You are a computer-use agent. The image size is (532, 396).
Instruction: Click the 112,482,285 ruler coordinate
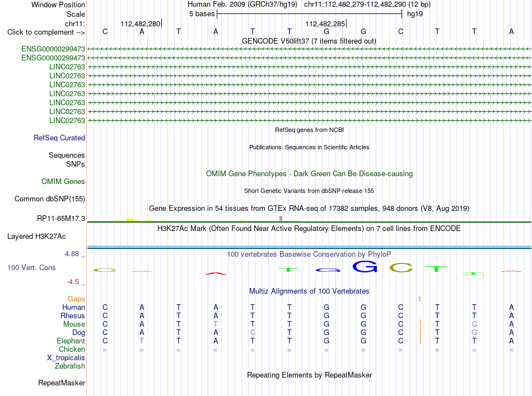click(325, 23)
